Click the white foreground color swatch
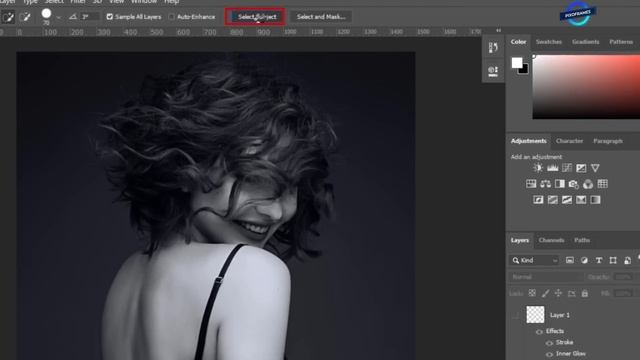This screenshot has height=360, width=640. 517,63
